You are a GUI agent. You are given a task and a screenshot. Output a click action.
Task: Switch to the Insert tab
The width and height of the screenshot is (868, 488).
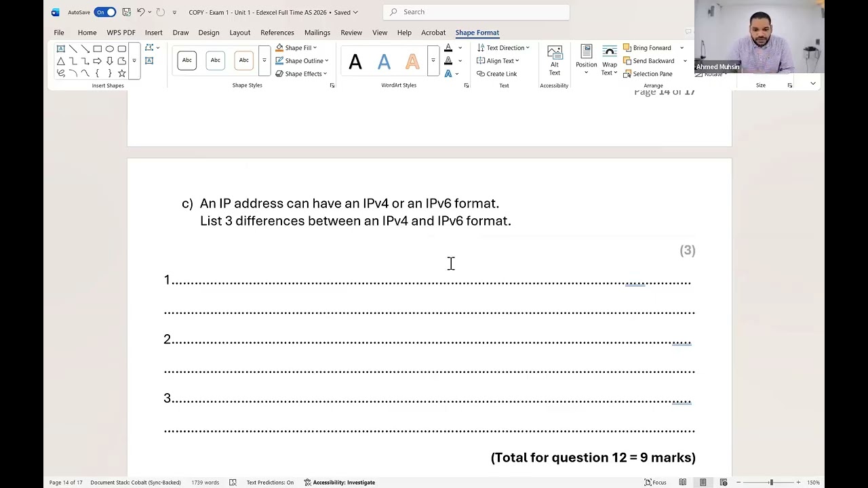point(153,33)
